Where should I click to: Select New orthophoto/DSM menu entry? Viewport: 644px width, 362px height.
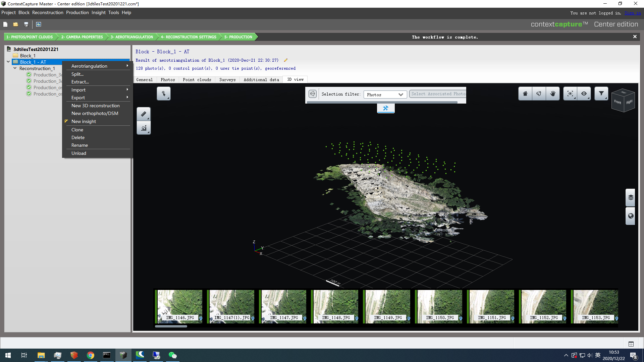click(x=97, y=113)
